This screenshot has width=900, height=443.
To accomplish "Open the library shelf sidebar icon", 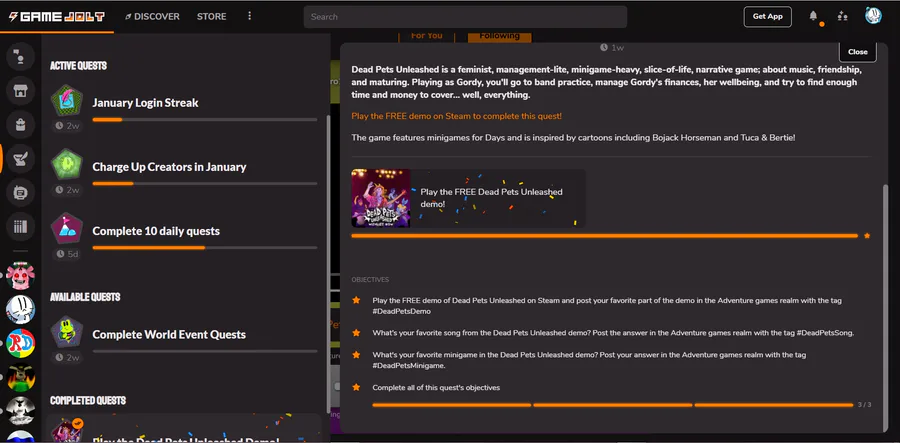I will (x=21, y=227).
